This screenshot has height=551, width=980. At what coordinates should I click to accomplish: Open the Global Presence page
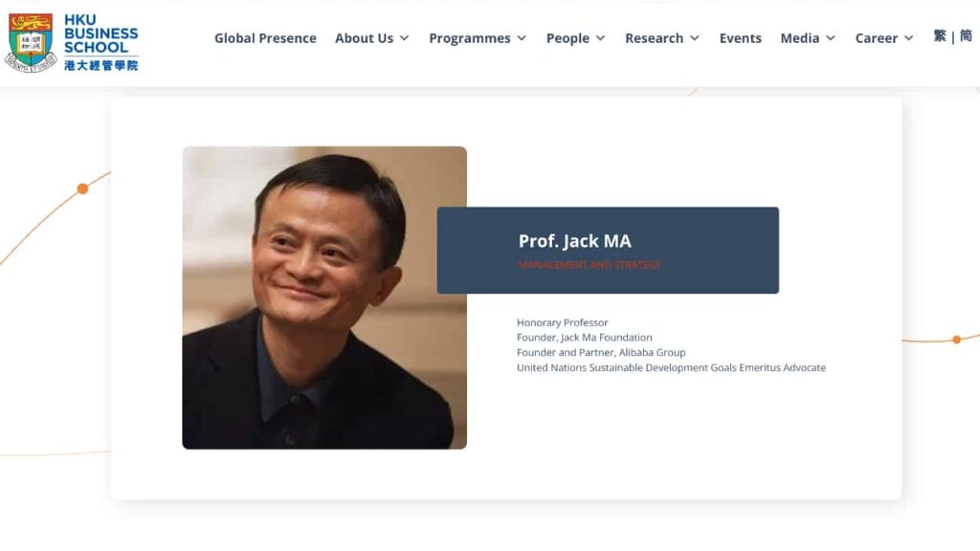pyautogui.click(x=265, y=38)
